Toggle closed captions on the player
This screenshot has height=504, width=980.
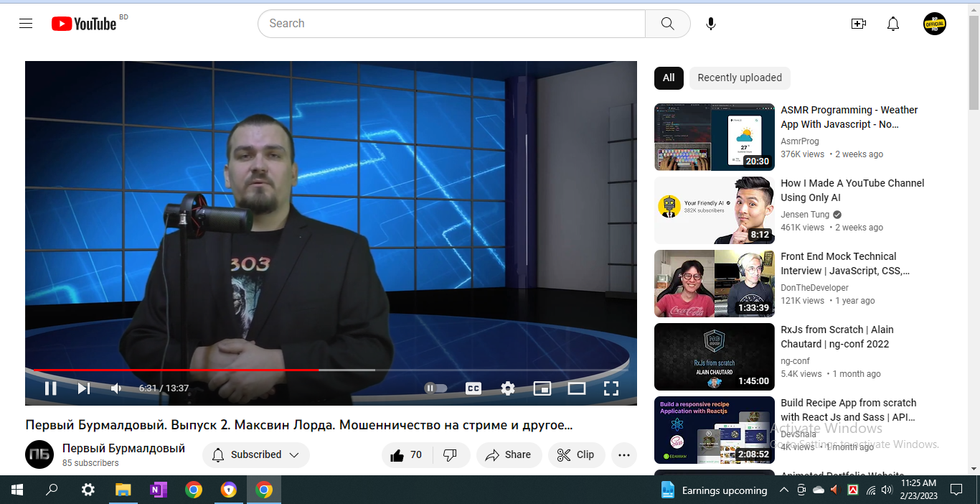(x=473, y=388)
